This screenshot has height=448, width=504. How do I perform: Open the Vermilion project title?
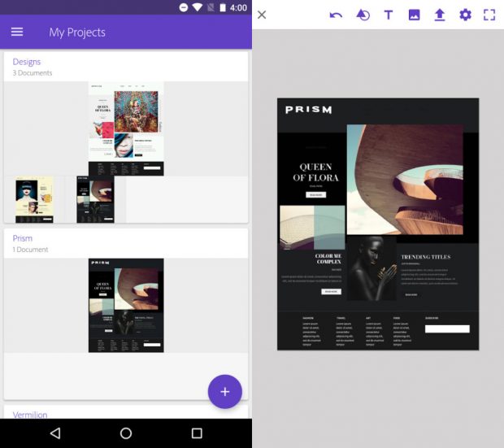pyautogui.click(x=30, y=415)
